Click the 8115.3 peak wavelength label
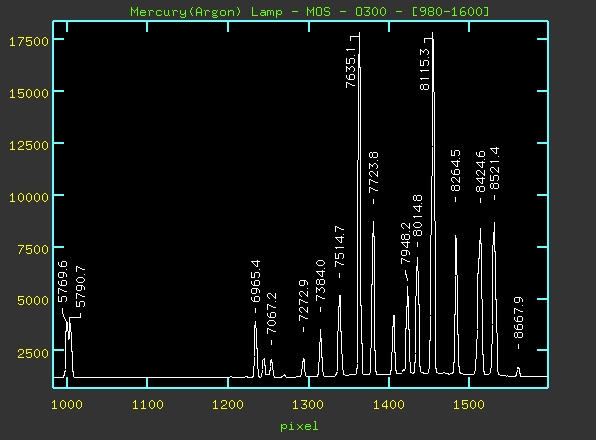The height and width of the screenshot is (440, 596). click(x=424, y=70)
